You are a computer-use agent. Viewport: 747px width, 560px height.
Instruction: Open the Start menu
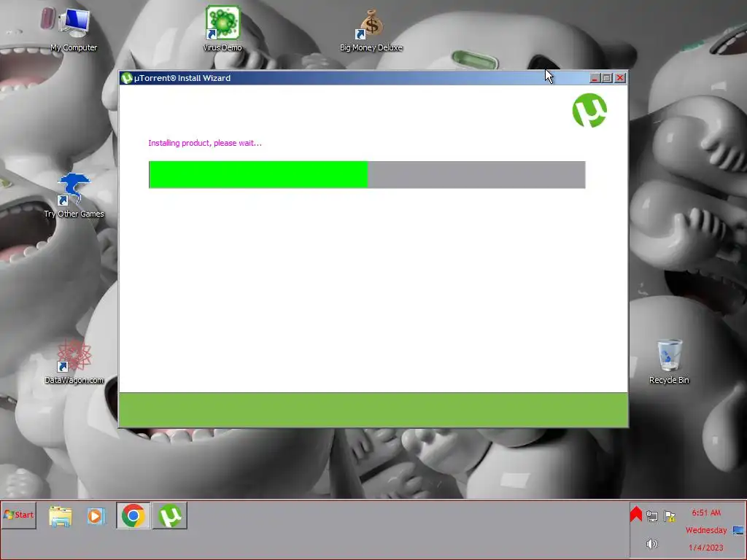pyautogui.click(x=19, y=515)
